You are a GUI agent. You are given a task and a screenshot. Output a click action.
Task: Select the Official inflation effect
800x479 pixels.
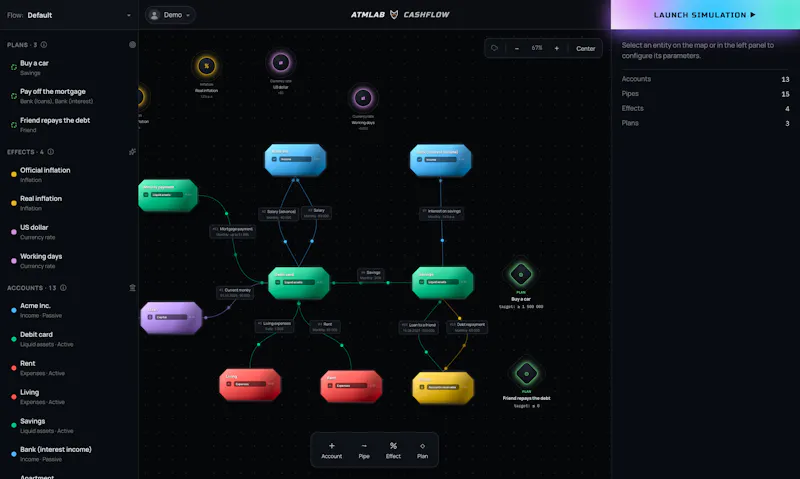pyautogui.click(x=69, y=174)
